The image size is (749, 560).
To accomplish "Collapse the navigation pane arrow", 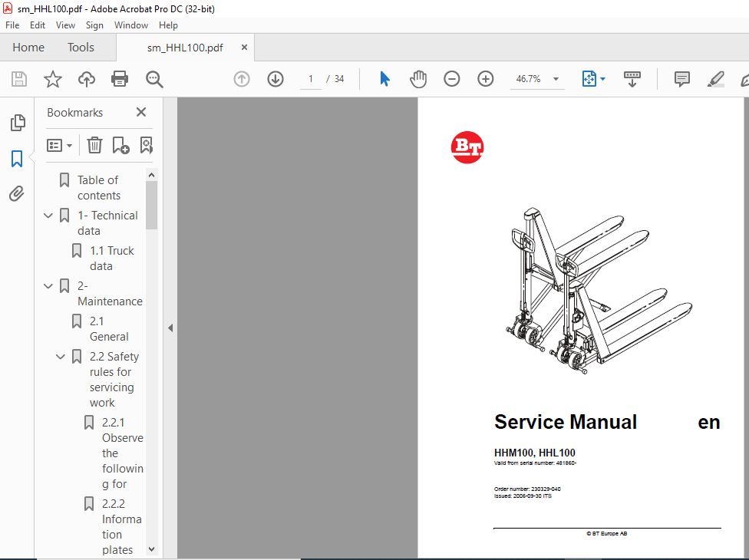I will tap(170, 328).
